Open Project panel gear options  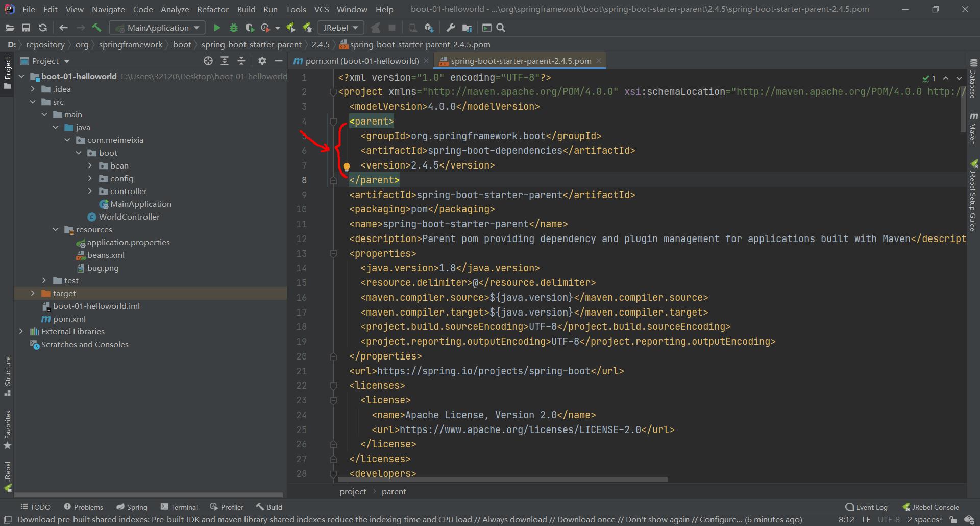pyautogui.click(x=262, y=61)
